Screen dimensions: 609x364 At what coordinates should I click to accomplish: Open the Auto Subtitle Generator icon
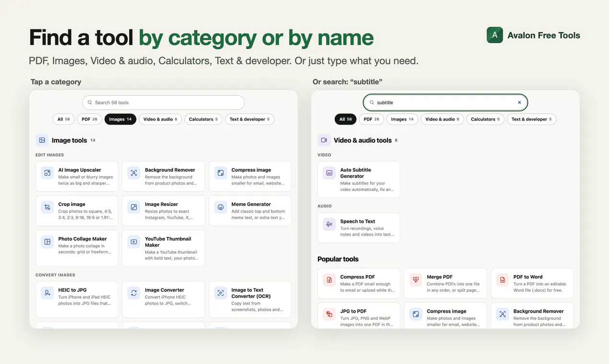pos(329,173)
